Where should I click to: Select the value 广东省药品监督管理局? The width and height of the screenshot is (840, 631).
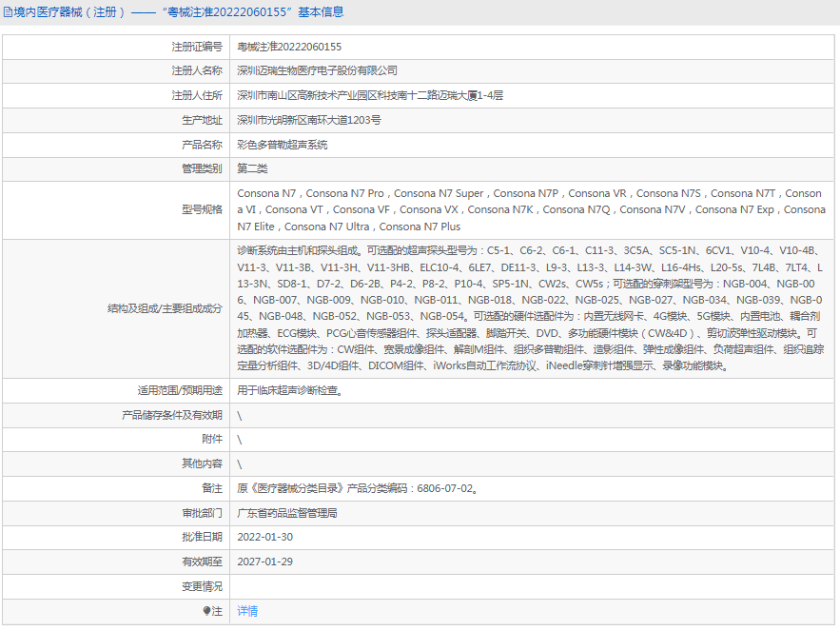tap(287, 513)
